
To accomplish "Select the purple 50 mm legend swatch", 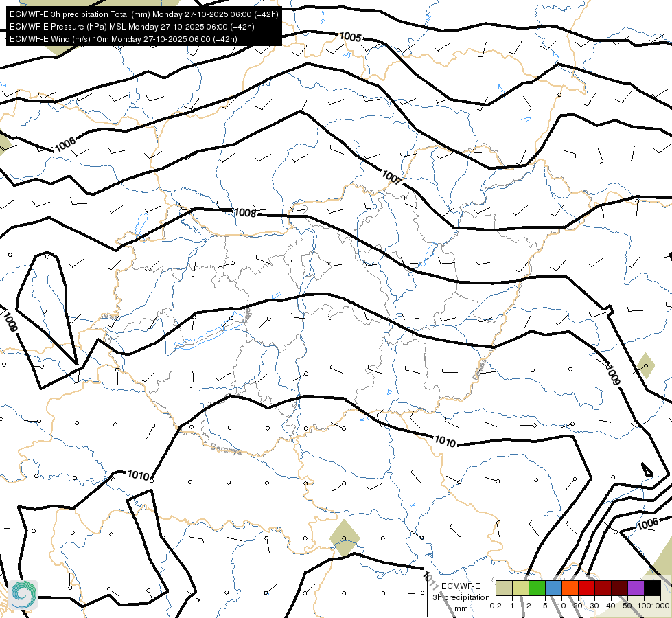I will [636, 588].
